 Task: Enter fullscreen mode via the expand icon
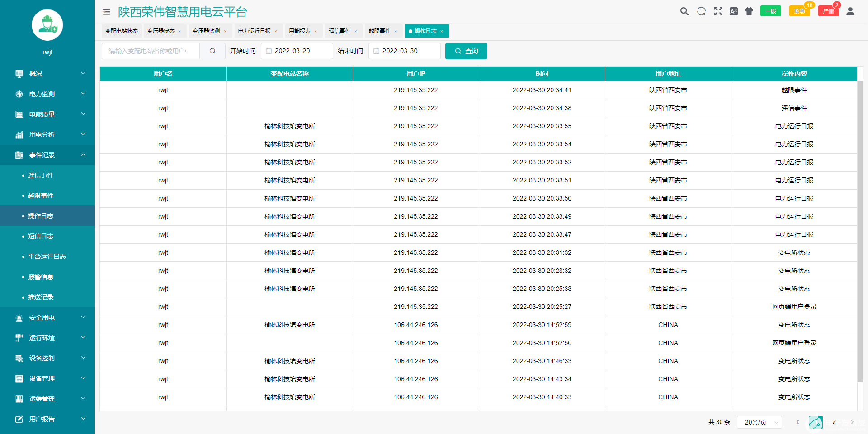click(x=717, y=11)
